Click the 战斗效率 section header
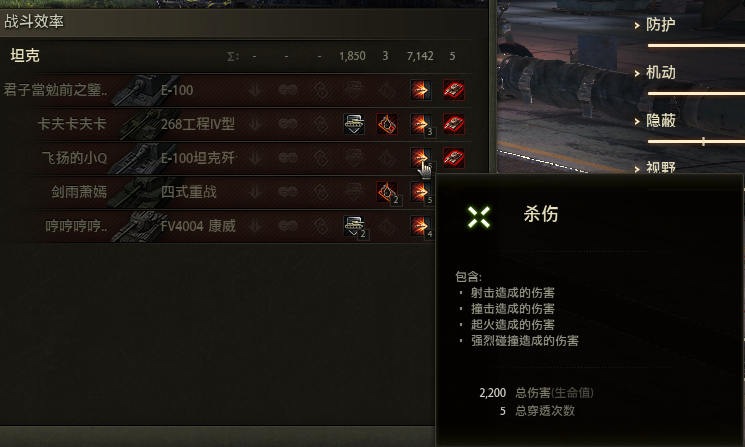 click(x=34, y=21)
